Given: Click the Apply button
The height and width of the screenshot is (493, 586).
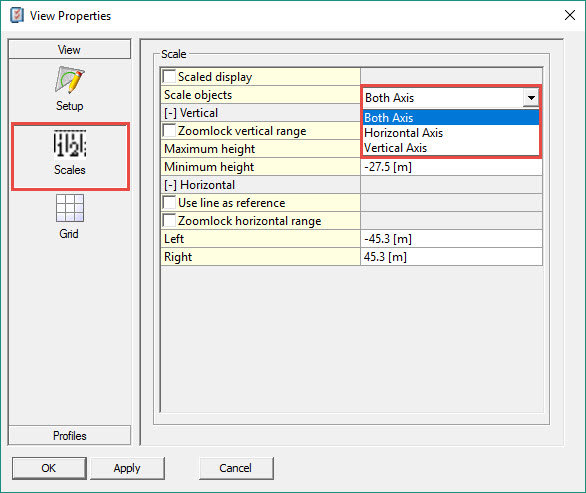Looking at the screenshot, I should coord(127,468).
